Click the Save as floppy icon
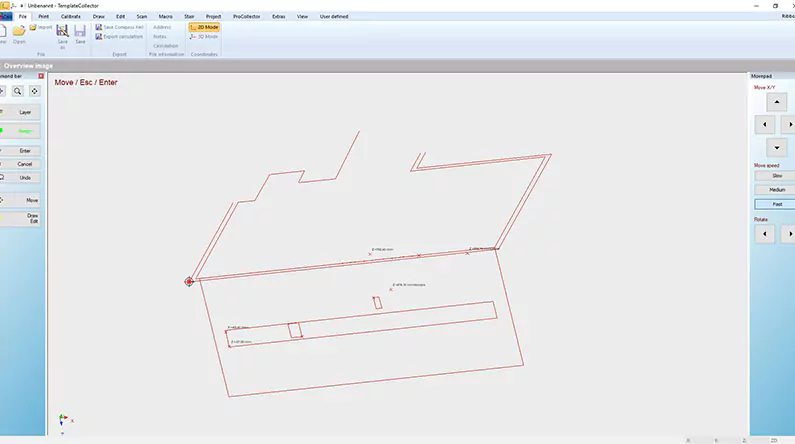Viewport: 795px width, 444px height. [62, 33]
